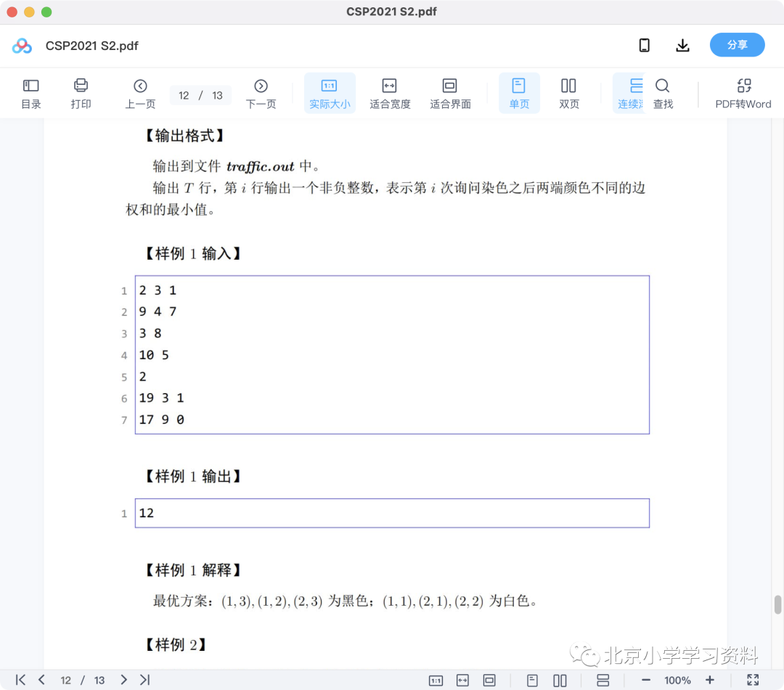Screen dimensions: 784x690
Task: Click sample input line '2 3 1'
Action: point(158,290)
